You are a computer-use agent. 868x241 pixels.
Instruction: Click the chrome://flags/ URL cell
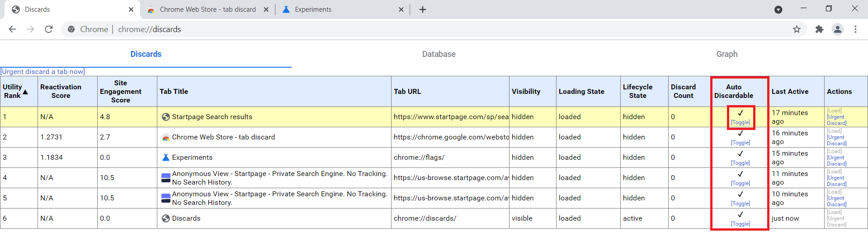(450, 158)
